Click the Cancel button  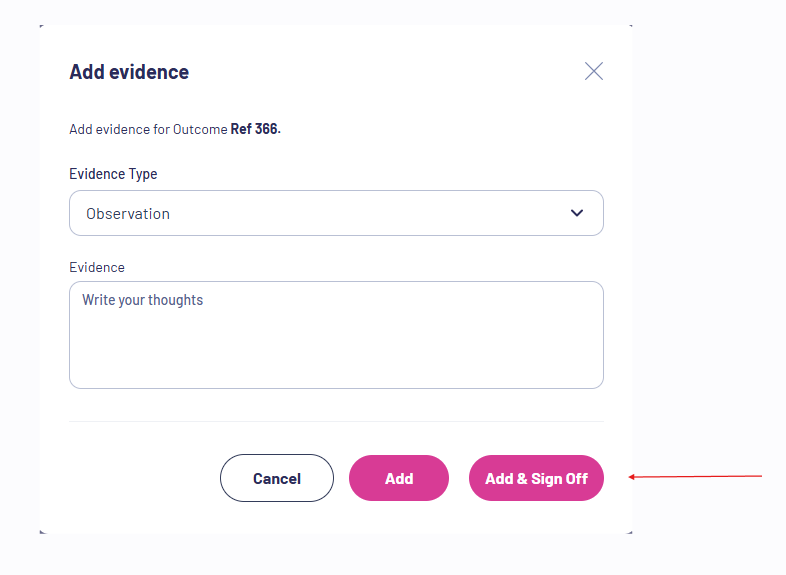(277, 478)
